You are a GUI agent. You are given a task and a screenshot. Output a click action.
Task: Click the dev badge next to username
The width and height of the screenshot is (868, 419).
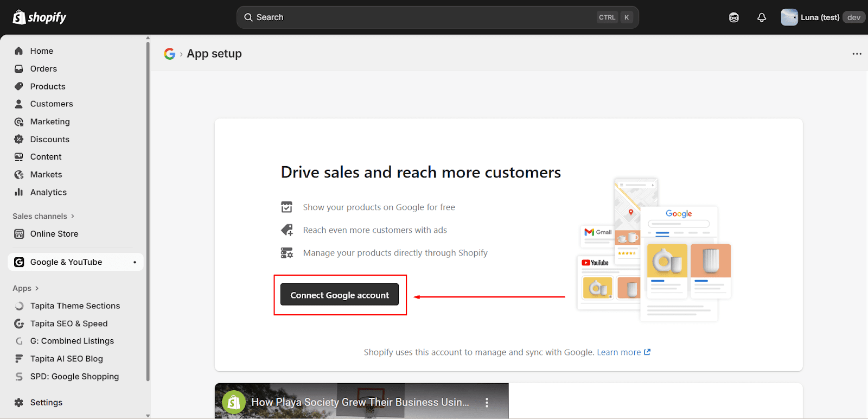click(854, 17)
